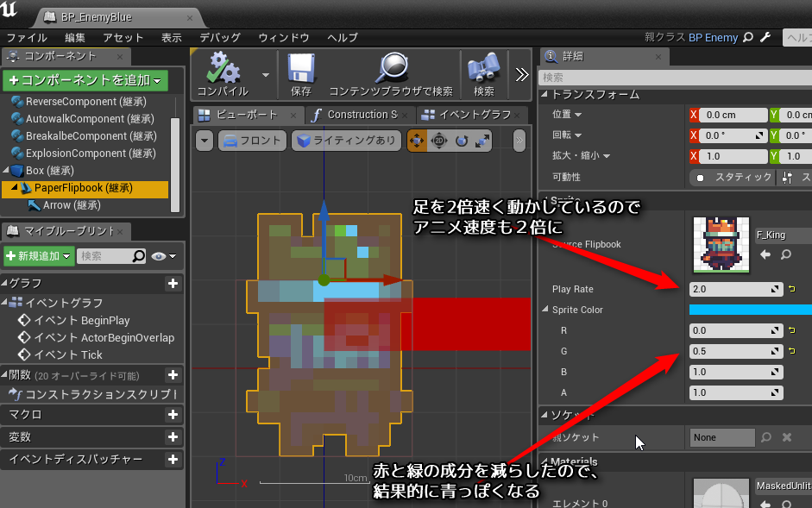Add a new function with plus icon
The width and height of the screenshot is (812, 508).
173,375
